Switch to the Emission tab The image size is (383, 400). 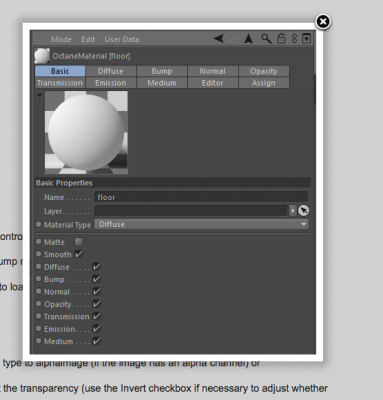click(x=111, y=83)
